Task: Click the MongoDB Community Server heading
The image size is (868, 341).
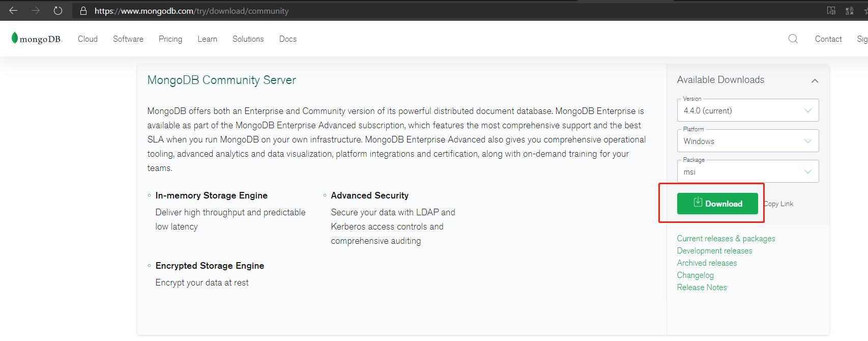Action: tap(221, 80)
